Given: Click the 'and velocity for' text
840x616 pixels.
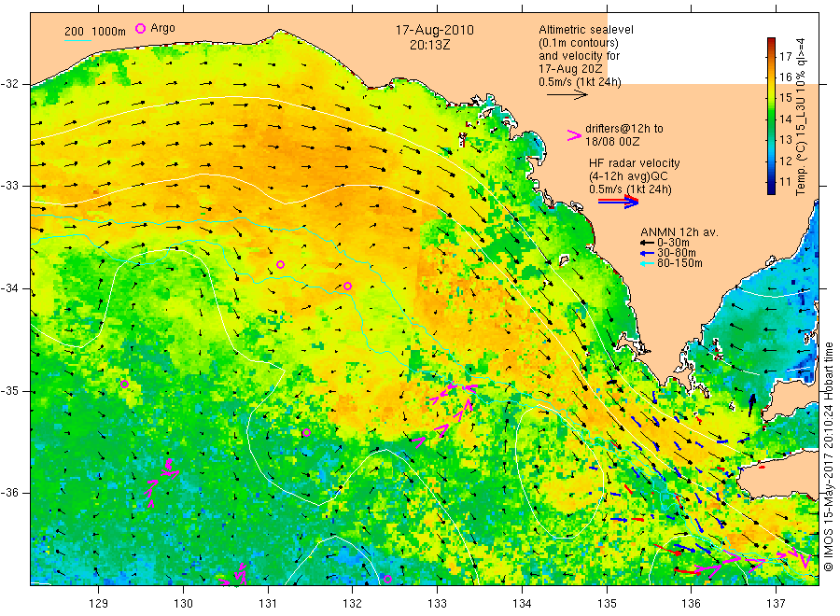Looking at the screenshot, I should click(579, 56).
